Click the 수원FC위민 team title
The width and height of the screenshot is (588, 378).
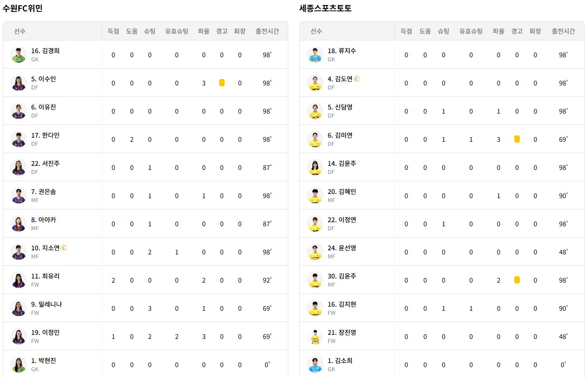coord(23,8)
